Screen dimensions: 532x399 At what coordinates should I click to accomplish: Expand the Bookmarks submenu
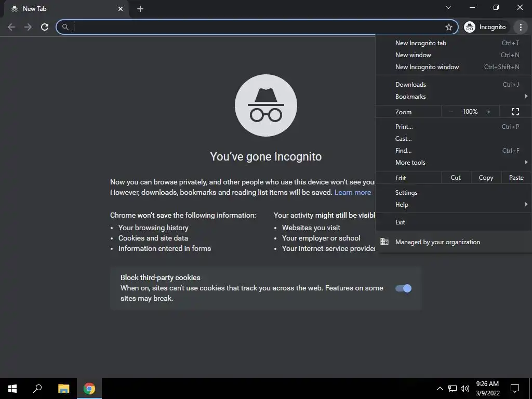tap(454, 96)
